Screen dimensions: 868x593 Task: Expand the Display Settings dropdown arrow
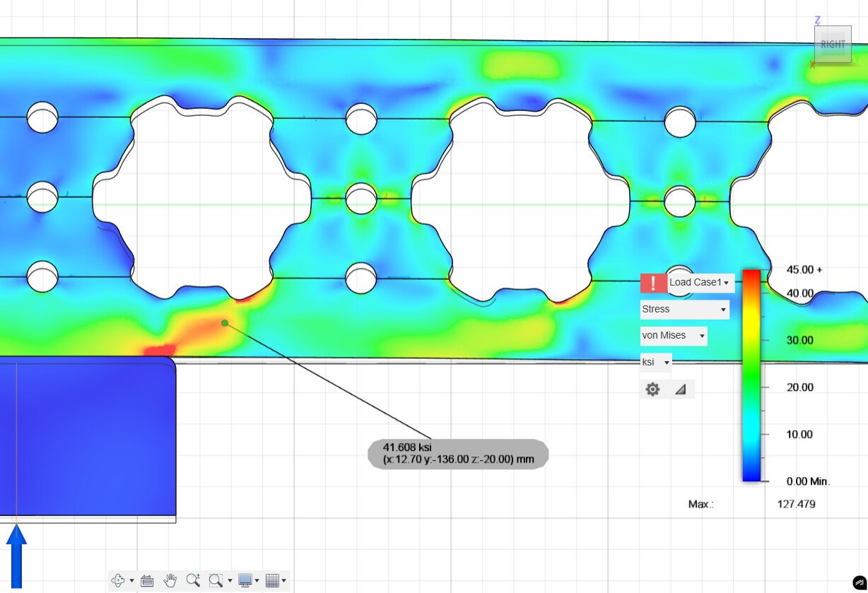coord(257,582)
